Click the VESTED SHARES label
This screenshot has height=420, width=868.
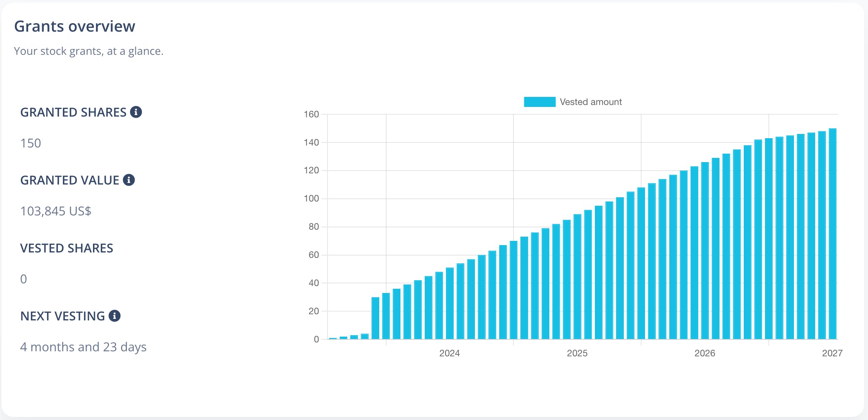point(67,248)
